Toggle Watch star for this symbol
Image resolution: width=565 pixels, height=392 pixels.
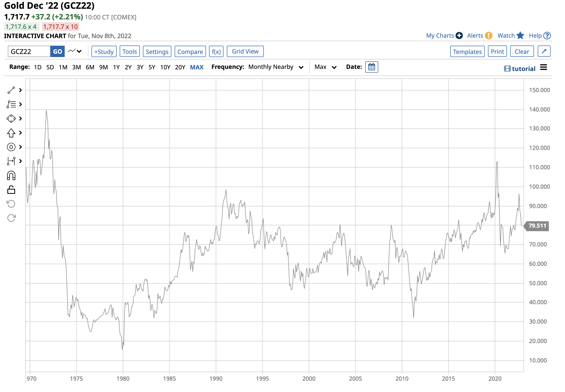tap(520, 36)
